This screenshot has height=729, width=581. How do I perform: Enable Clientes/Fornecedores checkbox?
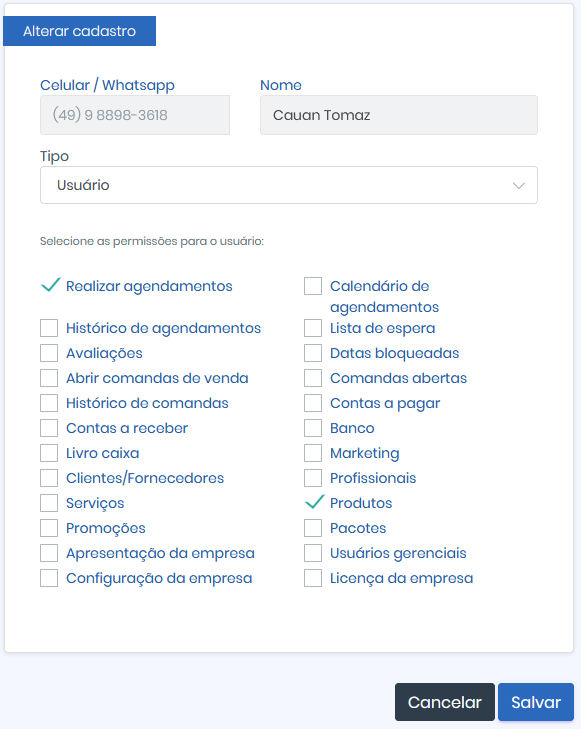tap(49, 478)
